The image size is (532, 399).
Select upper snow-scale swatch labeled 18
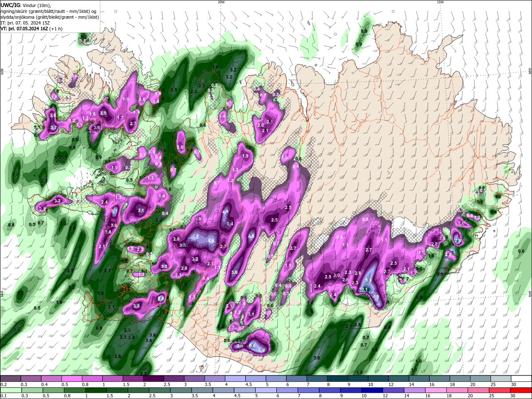coord(459,379)
